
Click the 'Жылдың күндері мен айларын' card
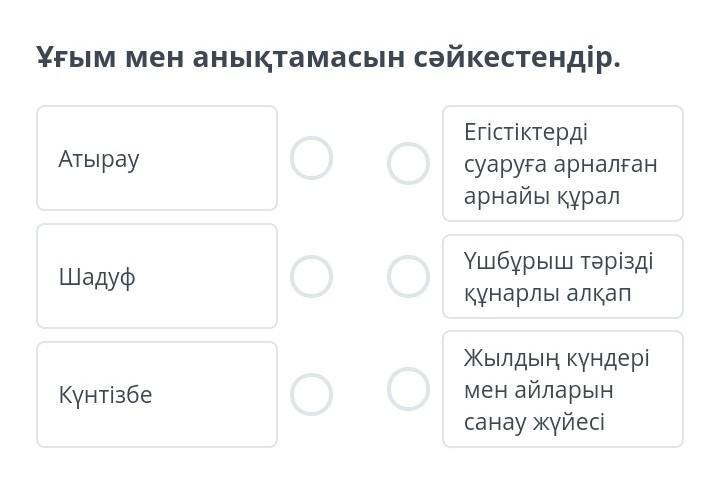pos(562,389)
